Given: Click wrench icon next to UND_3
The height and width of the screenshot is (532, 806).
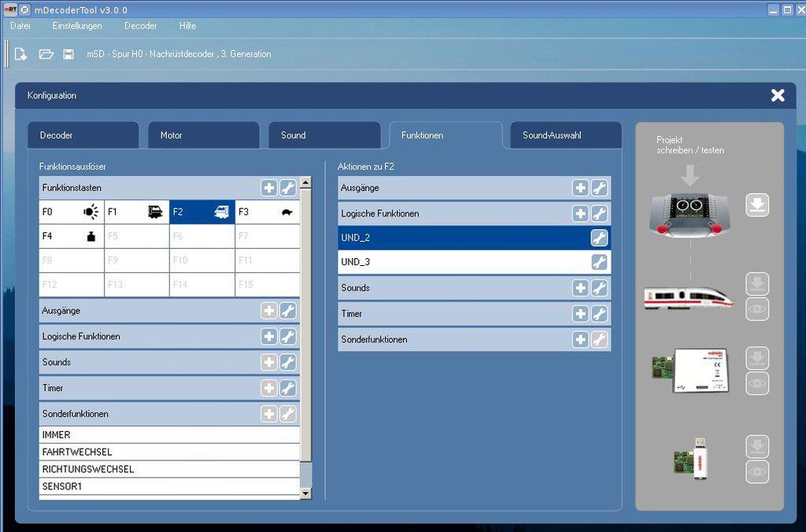Looking at the screenshot, I should click(x=599, y=263).
